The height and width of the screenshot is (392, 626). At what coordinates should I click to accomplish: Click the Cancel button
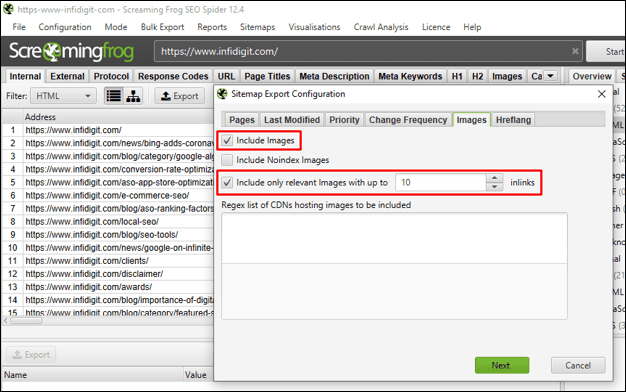click(x=578, y=365)
